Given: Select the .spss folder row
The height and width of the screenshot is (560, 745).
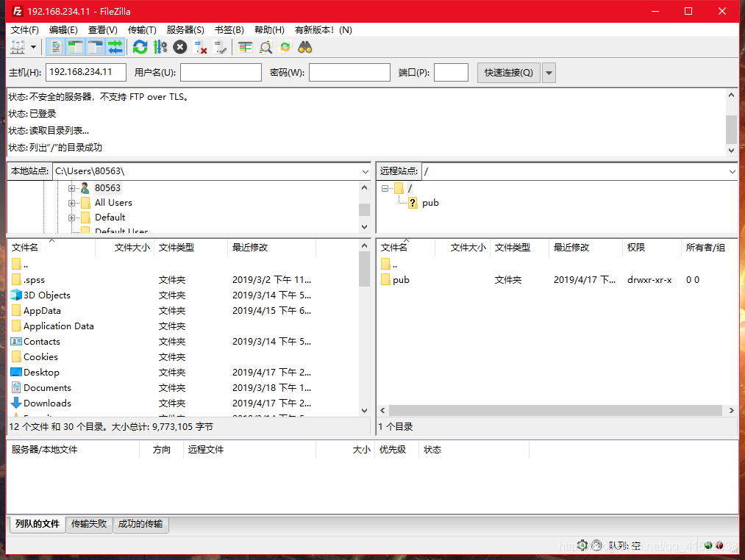Looking at the screenshot, I should pyautogui.click(x=183, y=280).
